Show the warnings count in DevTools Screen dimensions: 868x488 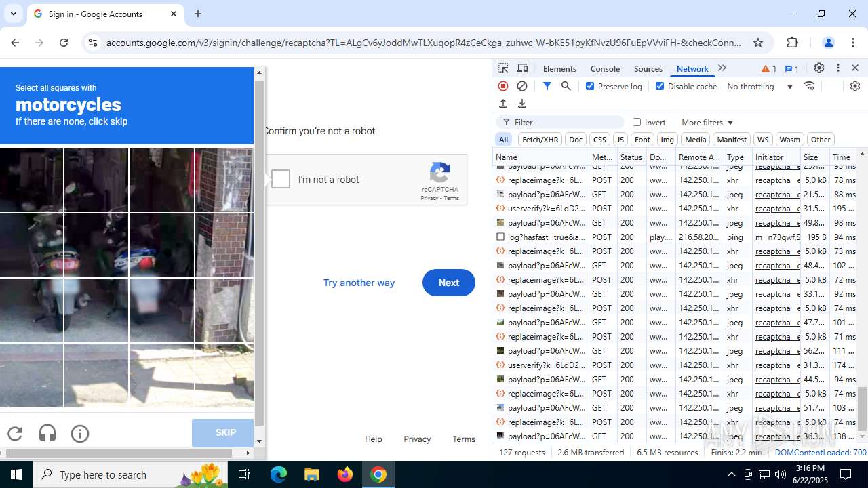(769, 68)
